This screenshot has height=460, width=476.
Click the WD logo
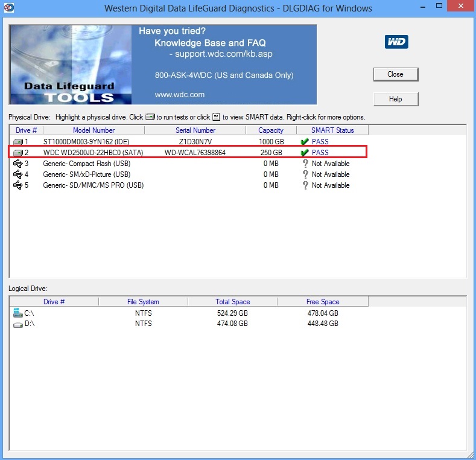(396, 42)
